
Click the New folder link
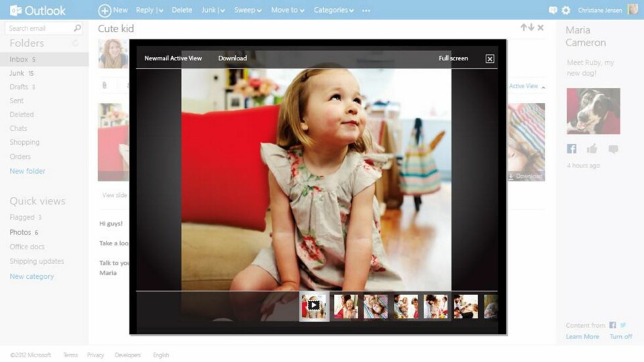[28, 171]
